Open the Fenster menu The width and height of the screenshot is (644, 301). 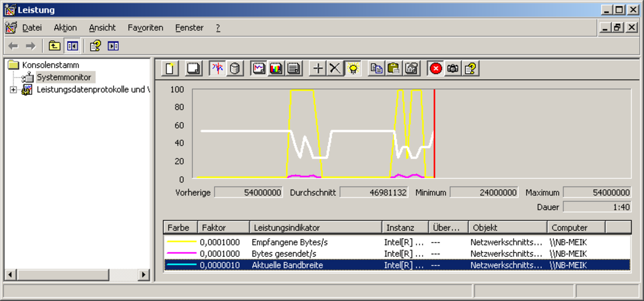[189, 28]
